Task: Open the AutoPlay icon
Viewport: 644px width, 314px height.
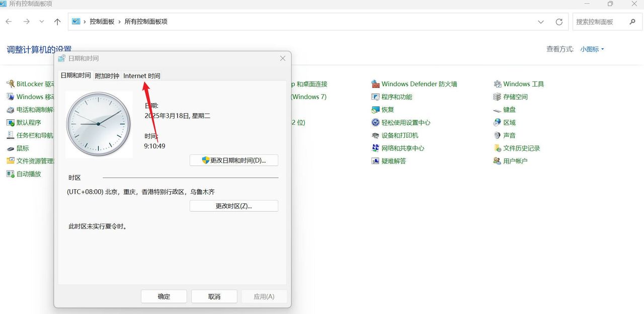Action: (x=10, y=174)
